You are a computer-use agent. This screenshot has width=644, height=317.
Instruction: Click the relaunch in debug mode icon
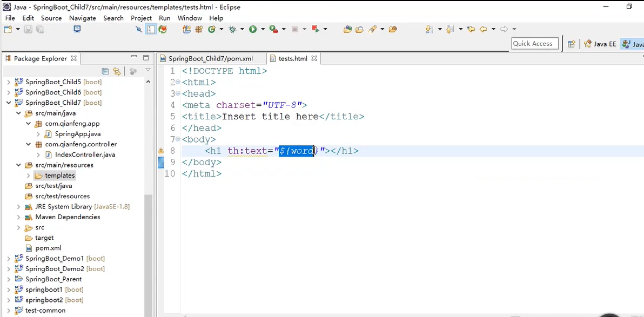point(163,29)
